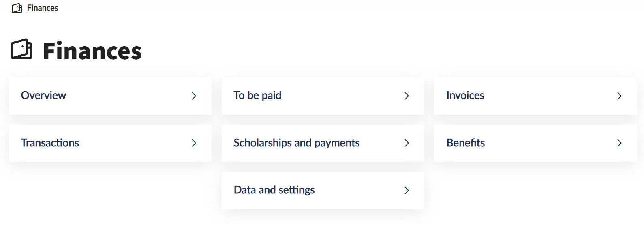Expand Data and settings via its chevron
Image resolution: width=644 pixels, height=225 pixels.
[x=407, y=191]
